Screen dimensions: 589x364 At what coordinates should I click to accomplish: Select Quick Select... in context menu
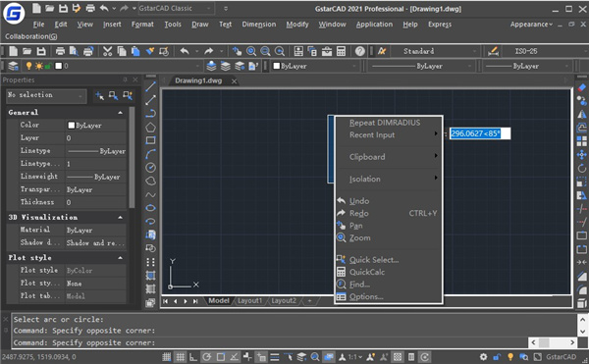389,260
